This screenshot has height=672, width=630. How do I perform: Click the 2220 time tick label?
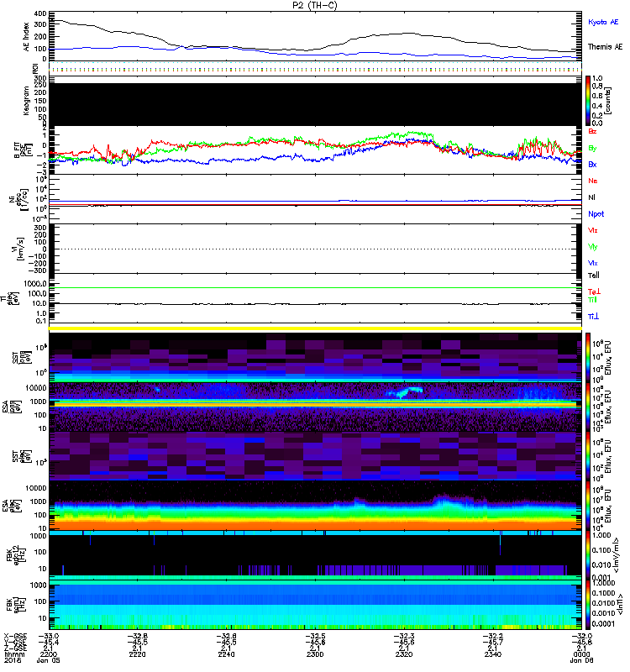click(x=137, y=654)
